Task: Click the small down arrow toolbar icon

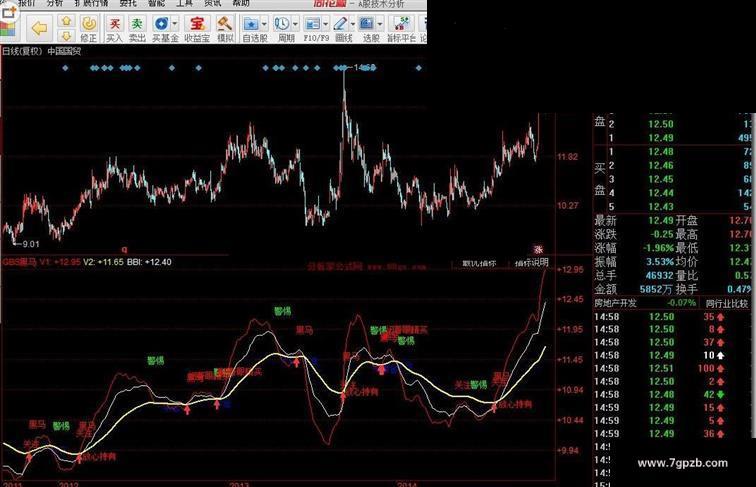Action: coord(66,35)
